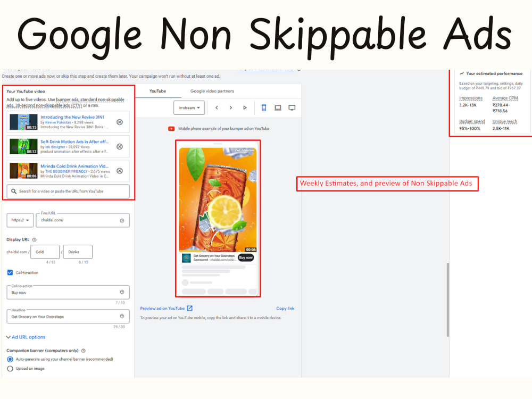
Task: Click the external link icon beside Preview ad
Action: click(x=190, y=309)
